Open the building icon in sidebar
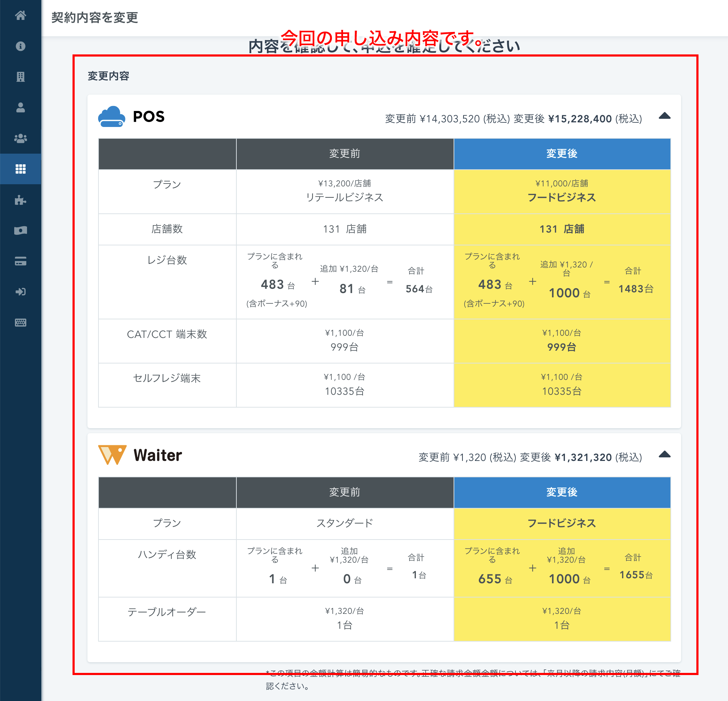The width and height of the screenshot is (728, 701). click(20, 77)
